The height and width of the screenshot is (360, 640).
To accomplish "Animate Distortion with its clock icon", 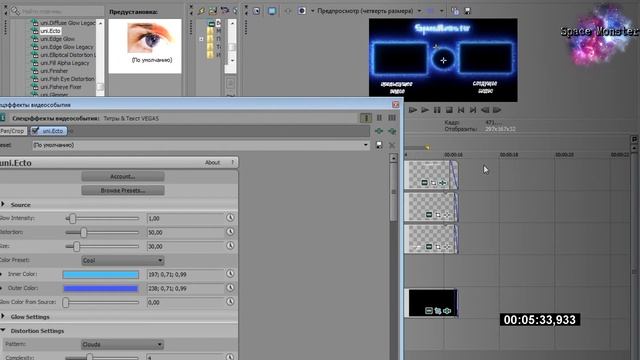I will click(230, 232).
